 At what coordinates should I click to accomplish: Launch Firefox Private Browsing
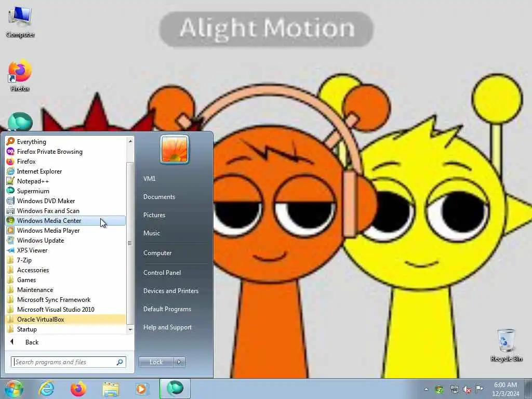point(65,151)
